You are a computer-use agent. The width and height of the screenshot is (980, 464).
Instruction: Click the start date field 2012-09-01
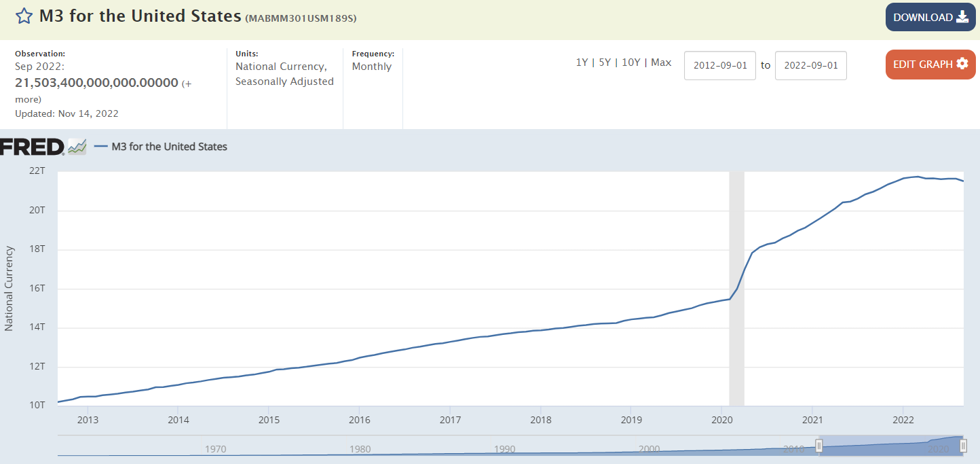(x=719, y=65)
